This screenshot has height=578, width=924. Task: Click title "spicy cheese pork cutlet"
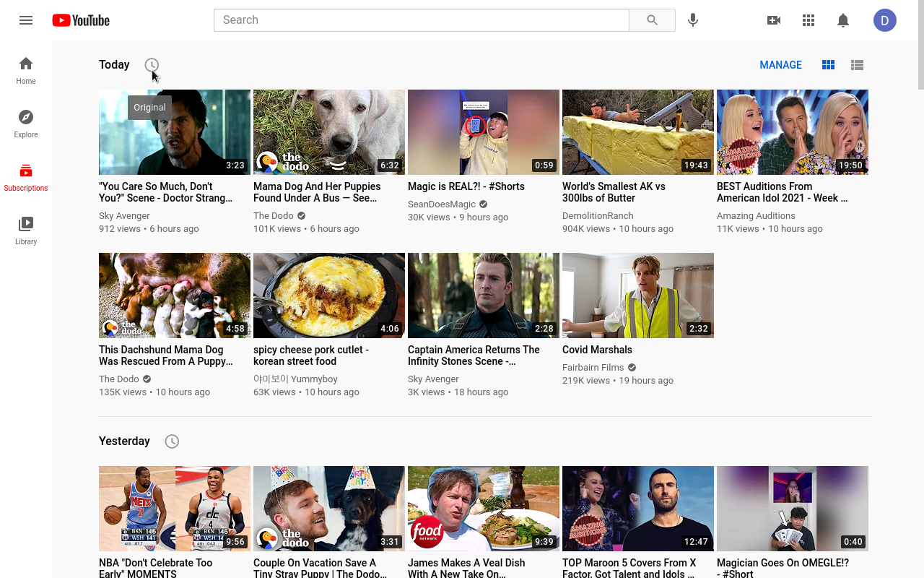coord(311,355)
